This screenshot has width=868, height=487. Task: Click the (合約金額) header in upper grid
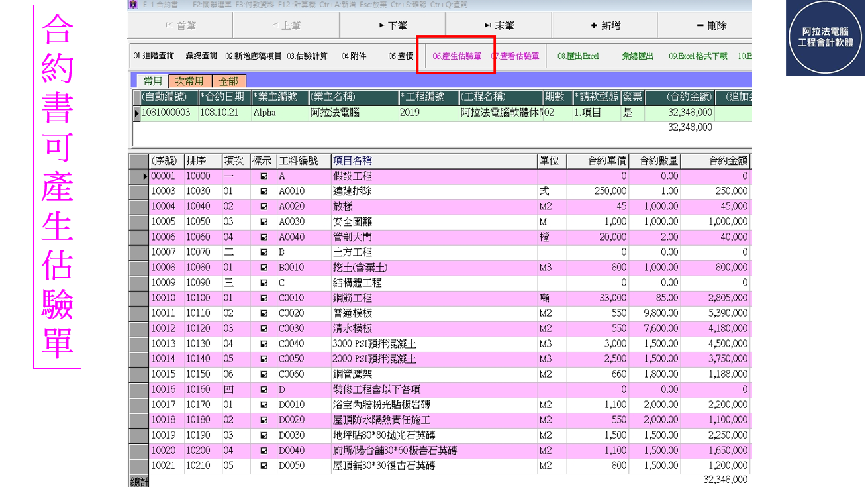(679, 97)
